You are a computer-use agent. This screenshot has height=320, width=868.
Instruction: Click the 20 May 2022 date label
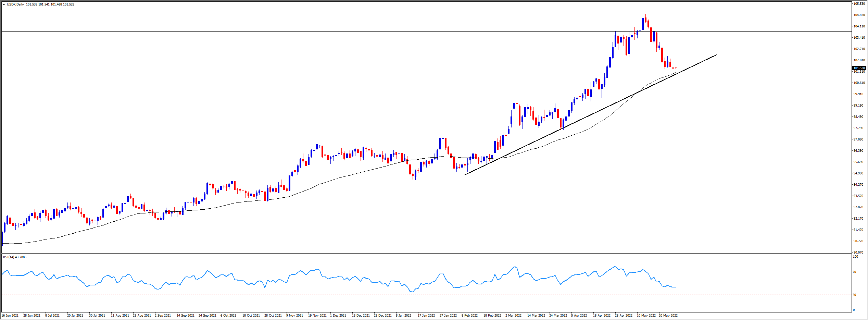click(668, 316)
